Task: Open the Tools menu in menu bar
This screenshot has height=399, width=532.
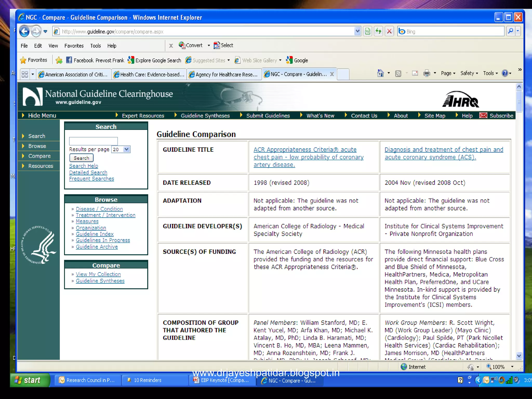Action: (96, 46)
